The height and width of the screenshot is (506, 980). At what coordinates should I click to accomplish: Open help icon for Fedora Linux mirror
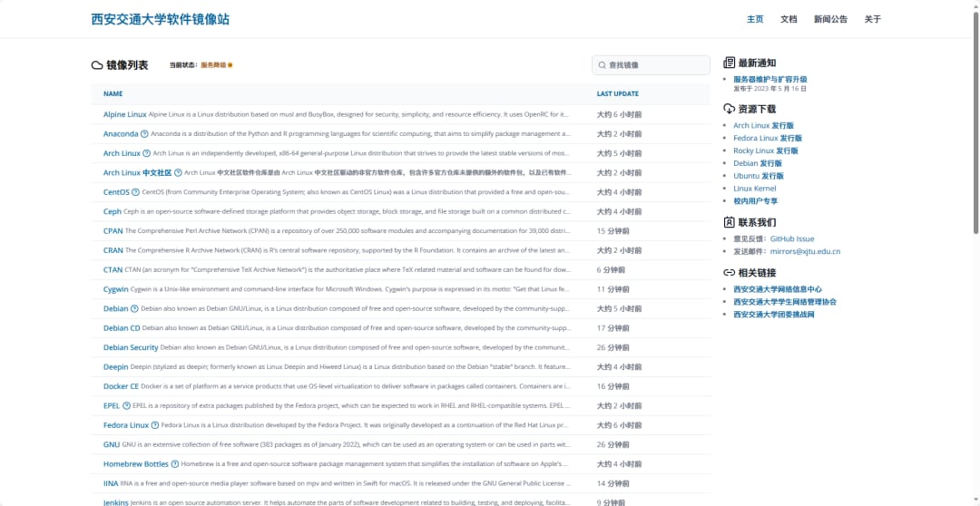(x=155, y=424)
